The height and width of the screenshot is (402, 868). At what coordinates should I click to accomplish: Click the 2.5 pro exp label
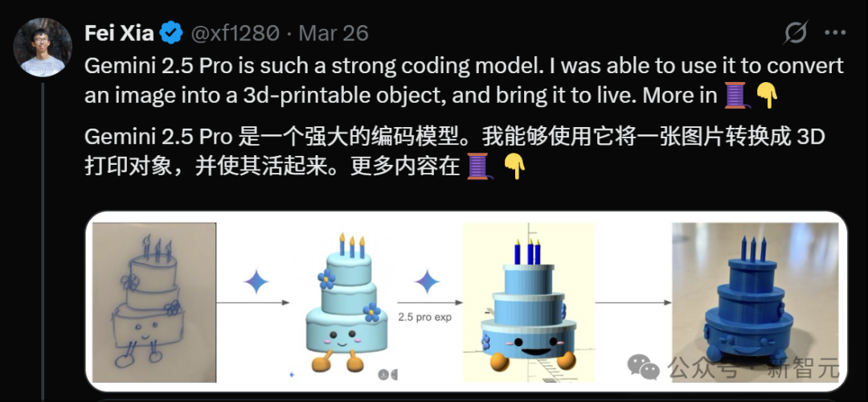click(425, 318)
